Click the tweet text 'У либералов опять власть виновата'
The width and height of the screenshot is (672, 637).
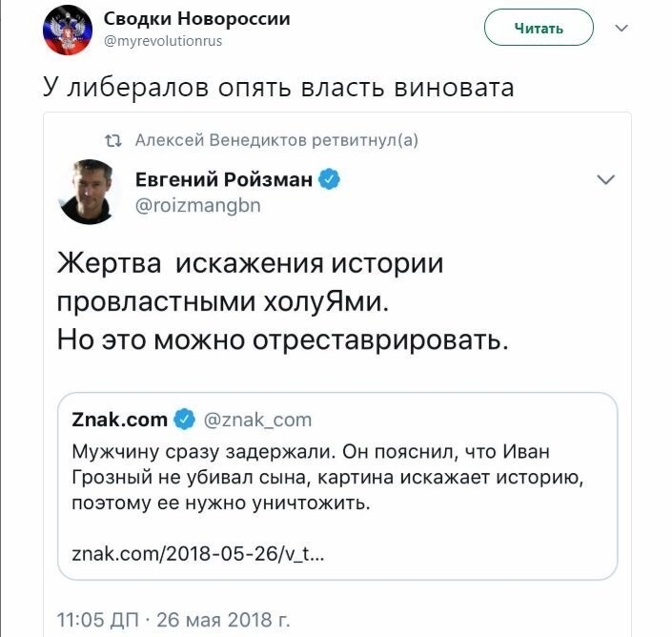278,88
